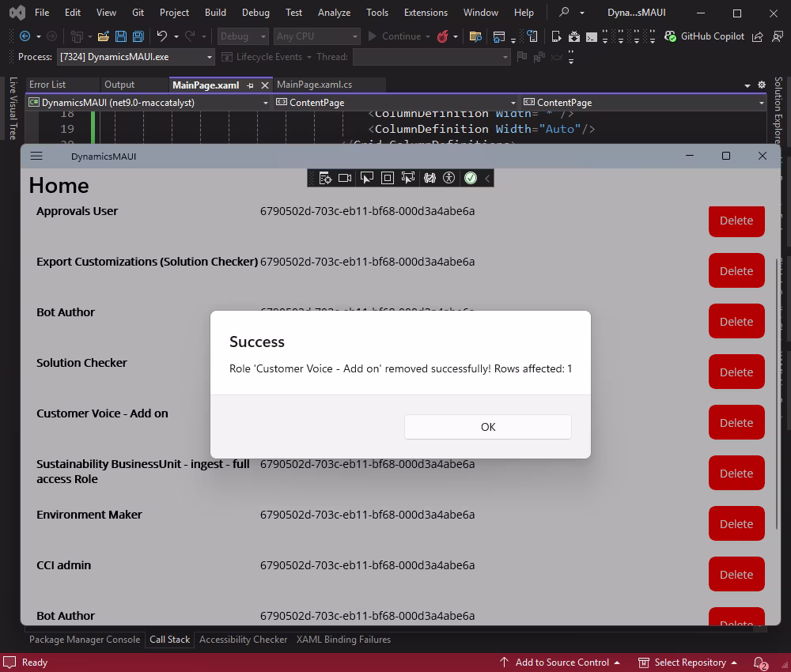The image size is (791, 672).
Task: Open the Analyze menu
Action: [334, 13]
